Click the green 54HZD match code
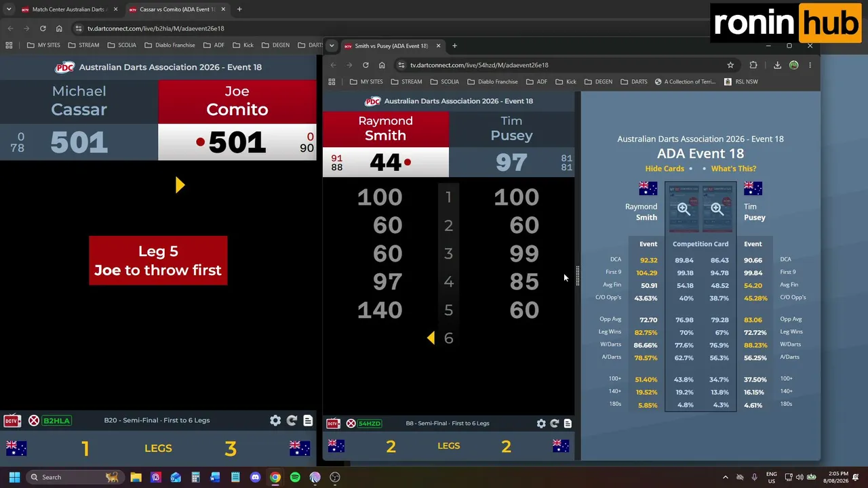 coord(370,424)
